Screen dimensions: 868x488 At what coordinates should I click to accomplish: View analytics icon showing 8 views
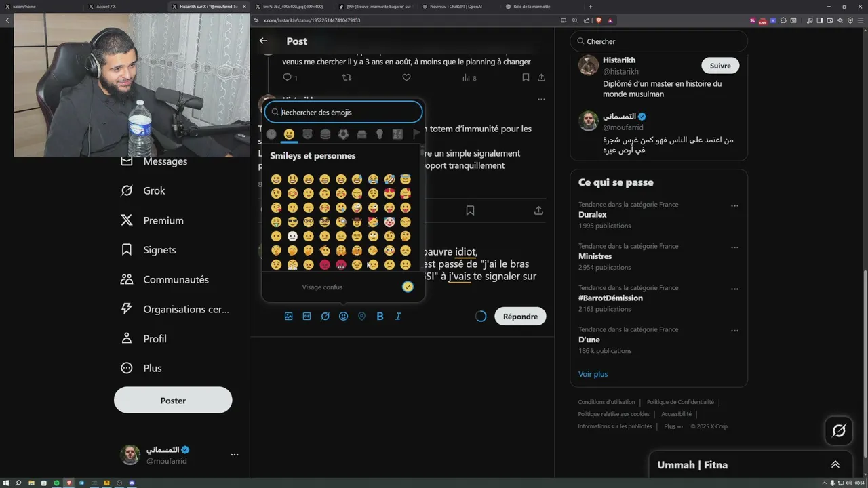(x=469, y=77)
